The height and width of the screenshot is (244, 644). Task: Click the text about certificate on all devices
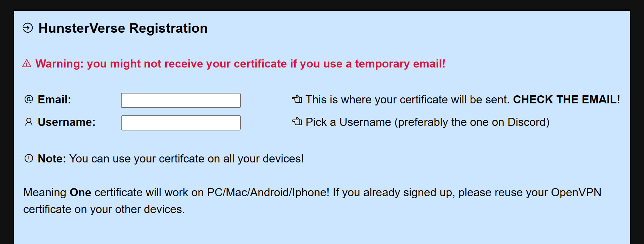tap(187, 159)
